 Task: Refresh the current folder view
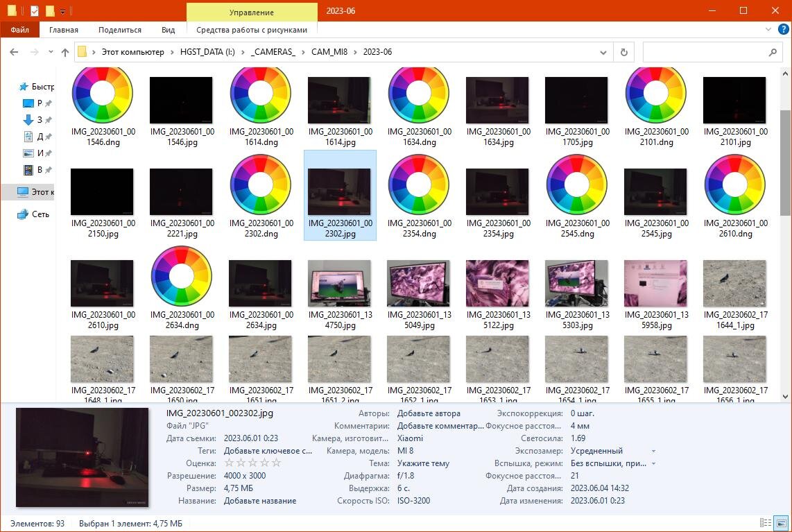(x=623, y=52)
